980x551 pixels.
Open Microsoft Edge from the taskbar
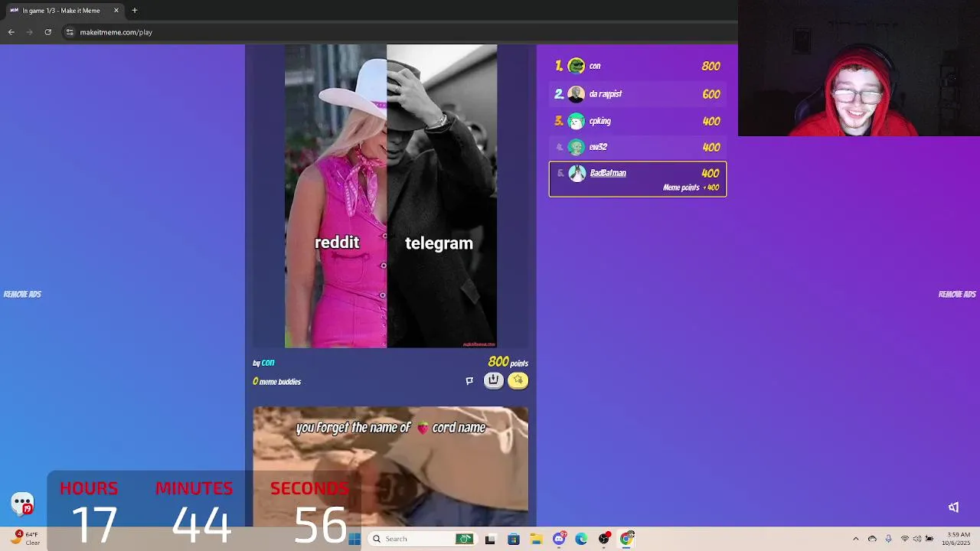pyautogui.click(x=581, y=539)
